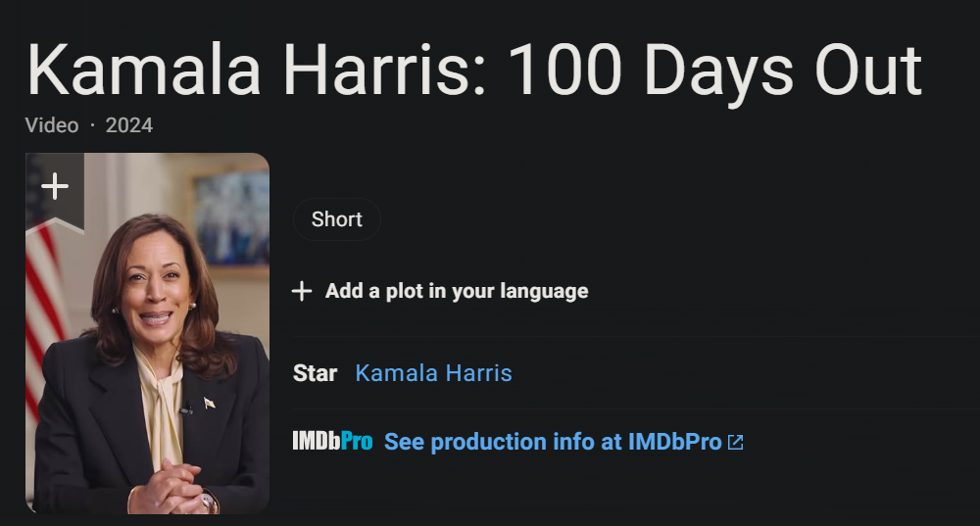Open the Kamala Harris star link
980x526 pixels.
click(434, 373)
